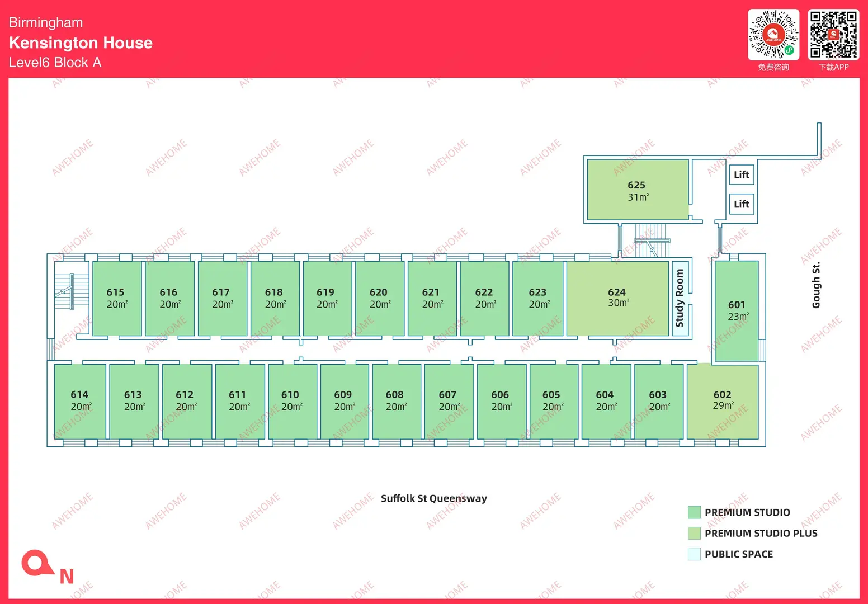Click the upper Lift box
Viewport: 868px width, 604px height.
741,175
